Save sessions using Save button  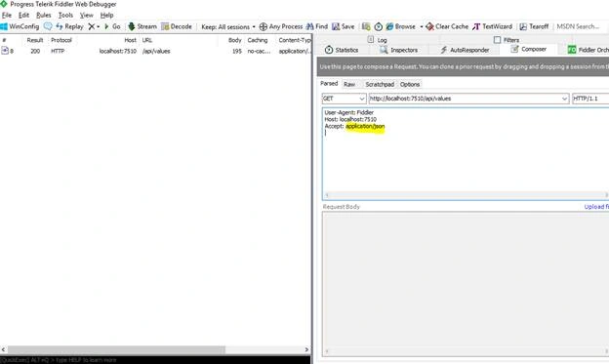tap(343, 26)
